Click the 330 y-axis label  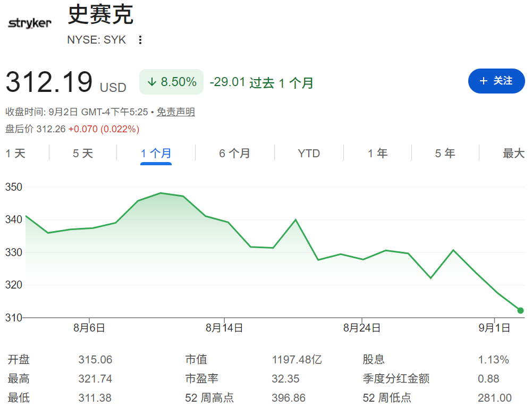[x=14, y=252]
